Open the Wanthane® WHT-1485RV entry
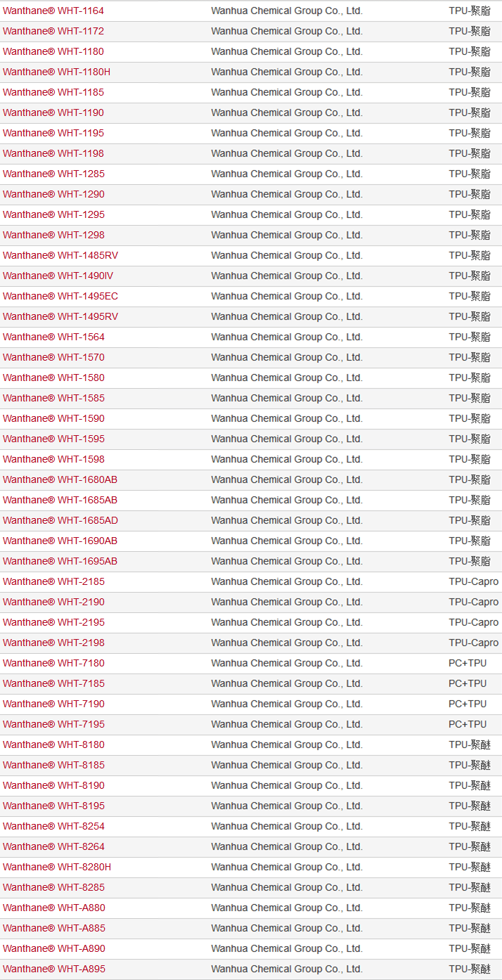The height and width of the screenshot is (980, 502). tap(60, 255)
